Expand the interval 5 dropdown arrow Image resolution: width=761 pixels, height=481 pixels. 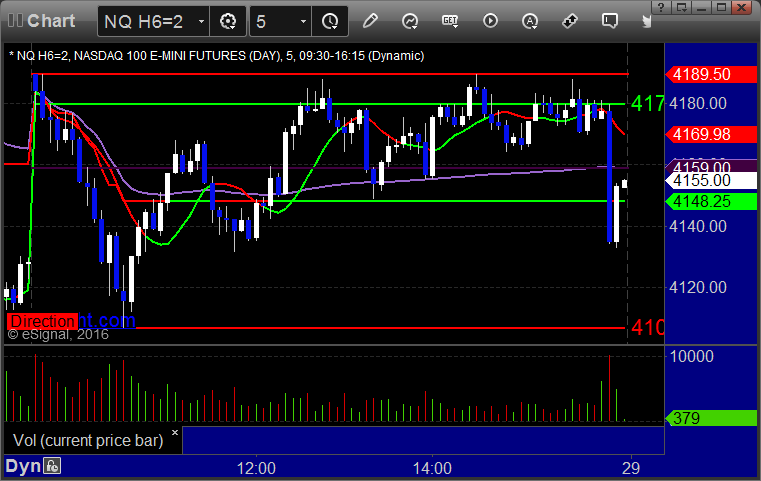pyautogui.click(x=303, y=21)
